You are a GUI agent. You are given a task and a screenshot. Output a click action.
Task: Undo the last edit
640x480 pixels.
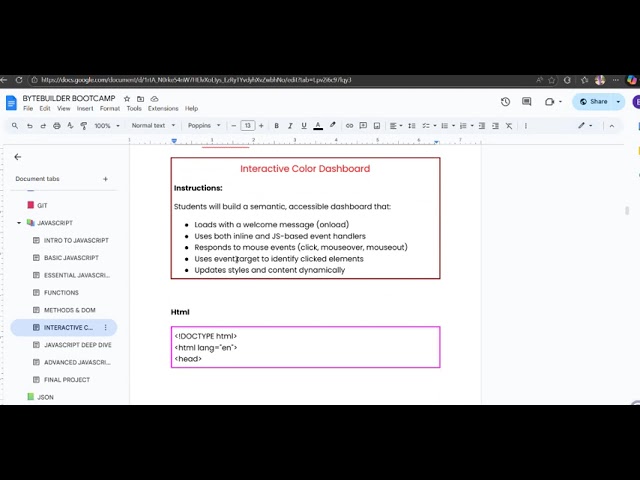tap(29, 126)
